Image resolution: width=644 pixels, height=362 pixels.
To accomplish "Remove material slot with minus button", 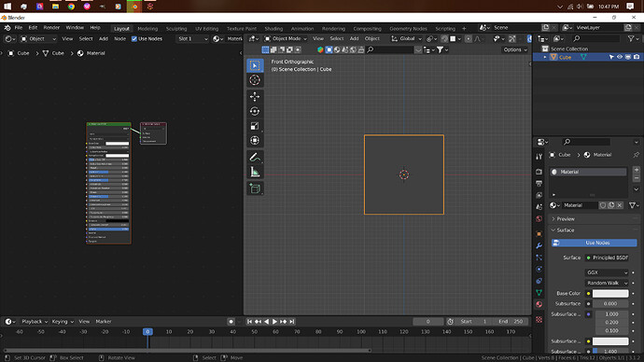I will (x=637, y=178).
